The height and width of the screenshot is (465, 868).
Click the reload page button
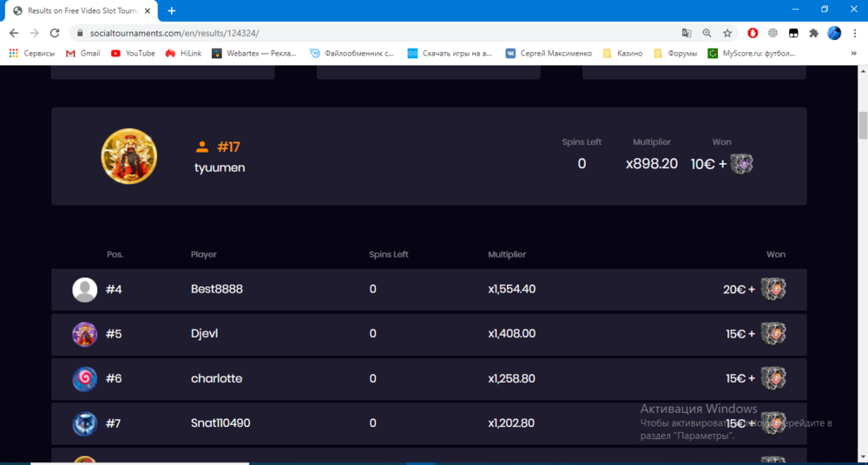[x=55, y=33]
